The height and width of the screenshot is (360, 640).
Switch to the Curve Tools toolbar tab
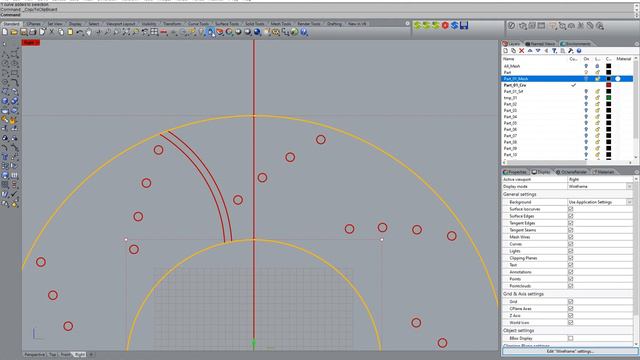point(198,24)
